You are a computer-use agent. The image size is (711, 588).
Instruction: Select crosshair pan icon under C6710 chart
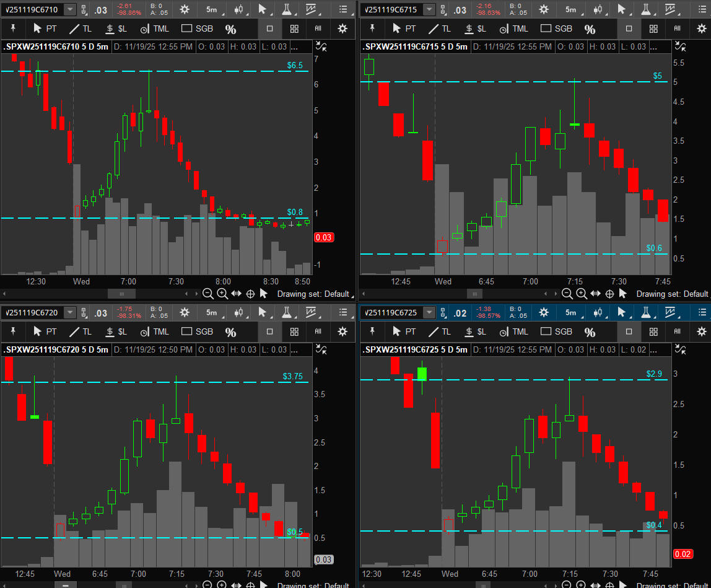point(250,294)
